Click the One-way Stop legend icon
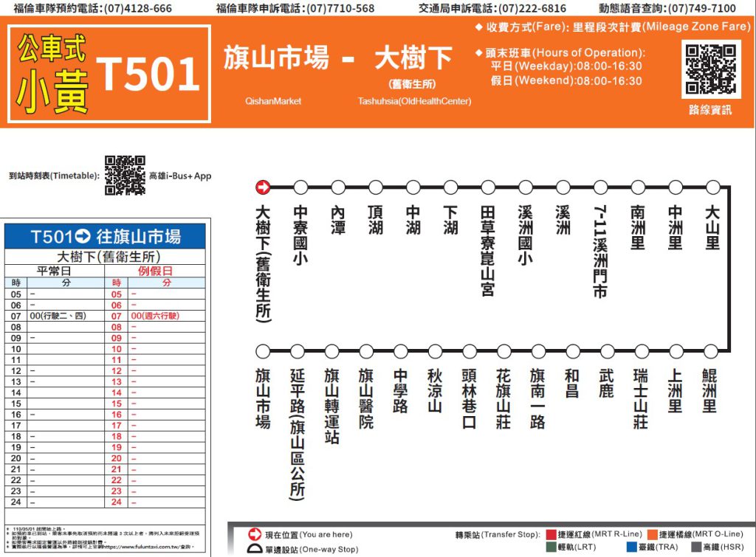This screenshot has height=557, width=756. click(x=255, y=549)
